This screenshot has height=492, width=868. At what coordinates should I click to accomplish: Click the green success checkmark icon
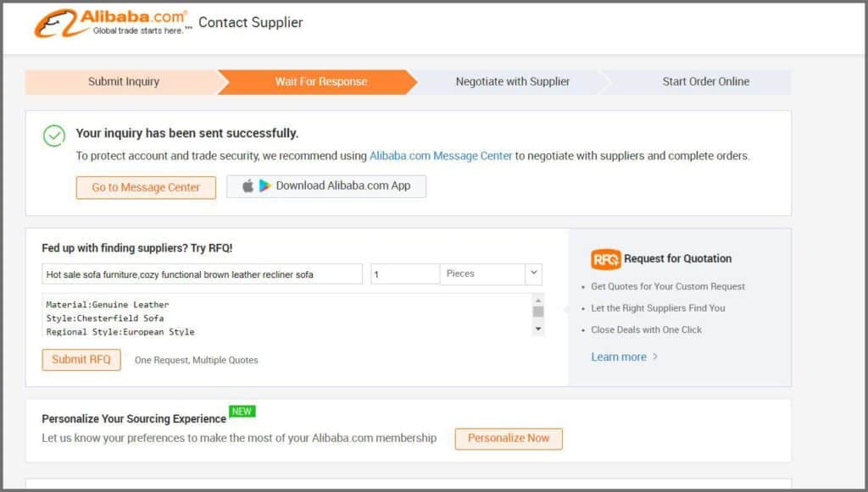tap(54, 135)
